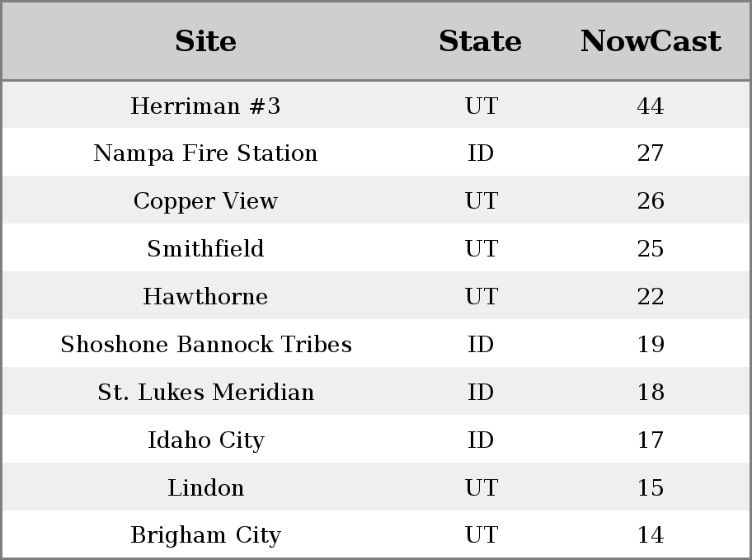The width and height of the screenshot is (752, 560).
Task: Click the State column header
Action: [480, 41]
